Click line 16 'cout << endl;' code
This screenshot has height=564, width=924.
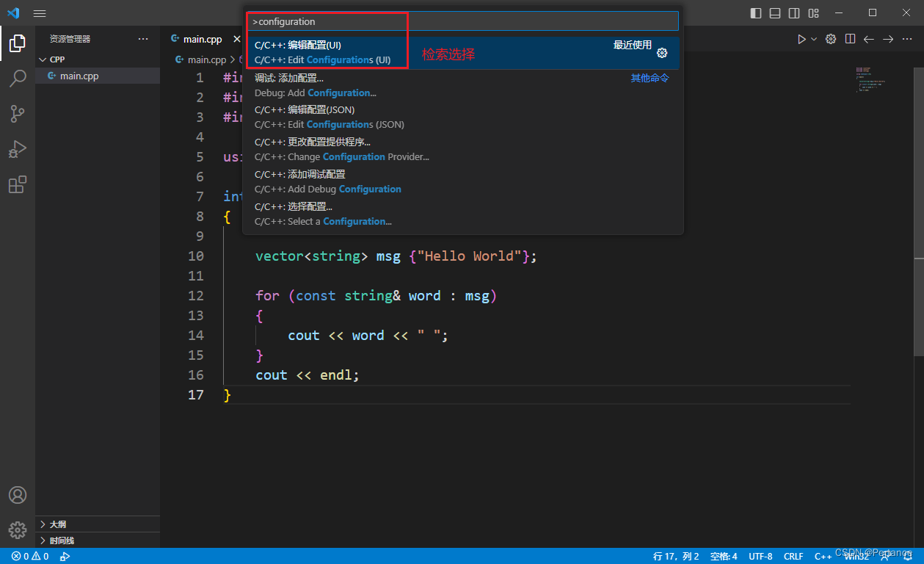point(308,375)
